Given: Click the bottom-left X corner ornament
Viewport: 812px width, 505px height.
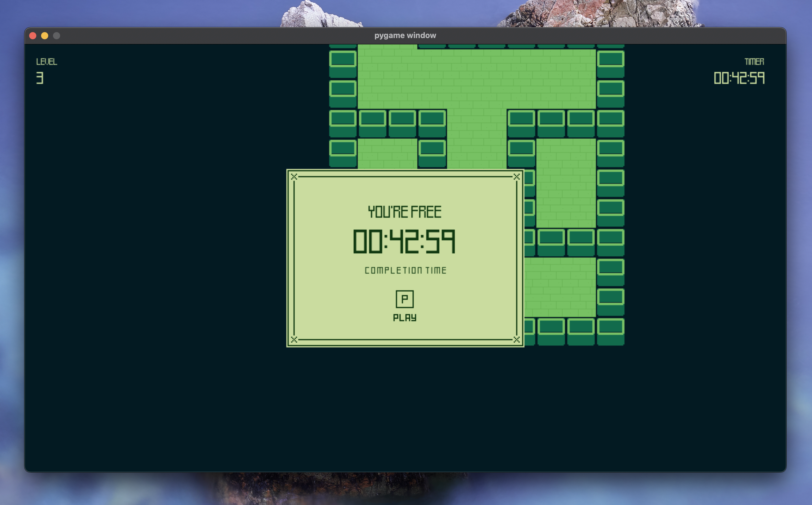Looking at the screenshot, I should (x=294, y=340).
